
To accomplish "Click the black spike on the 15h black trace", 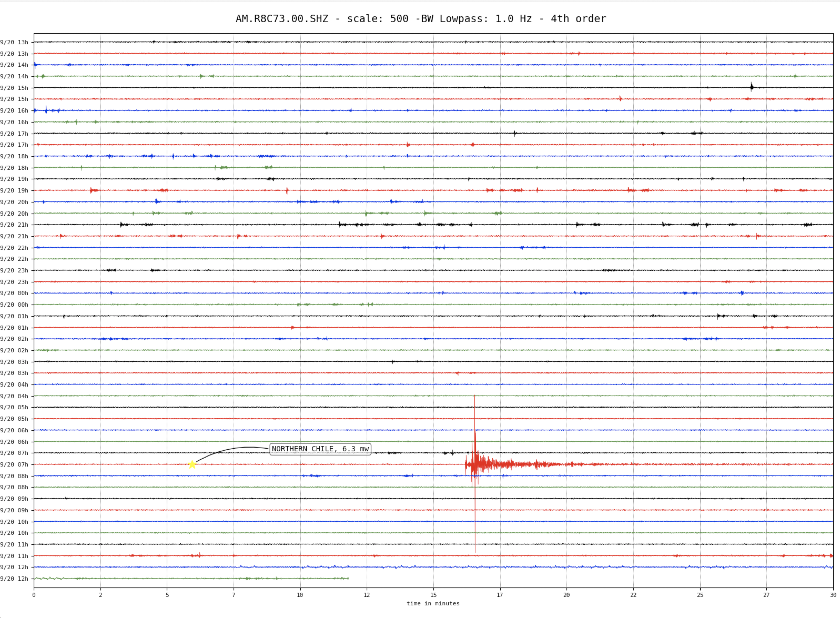I will [752, 87].
